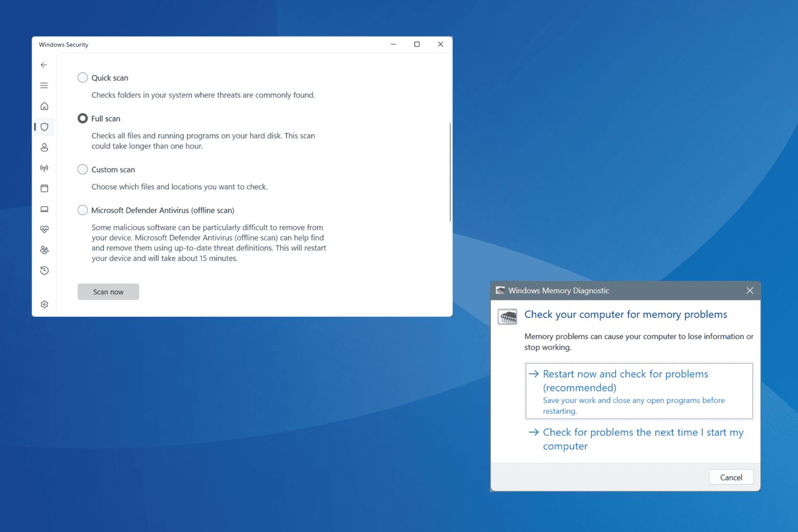Select Microsoft Defender Antivirus offline scan option
The width and height of the screenshot is (798, 532).
[x=83, y=210]
